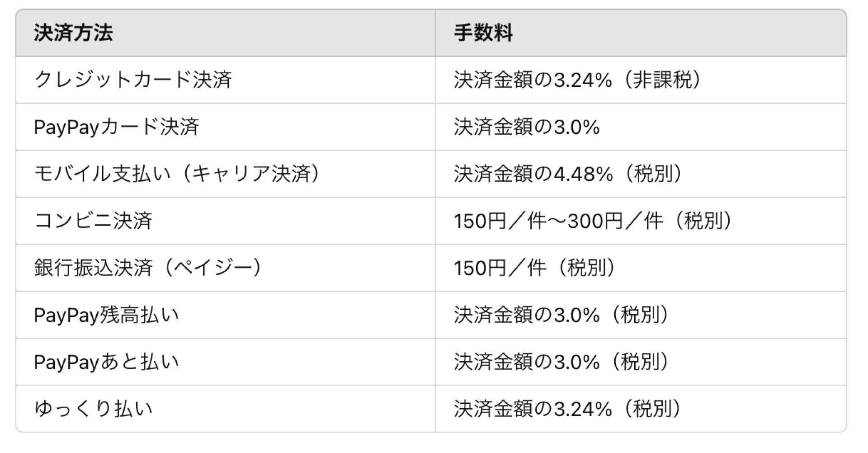Click the PayPayあと払い cell
Viewport: 868px width, 453px height.
point(226,362)
